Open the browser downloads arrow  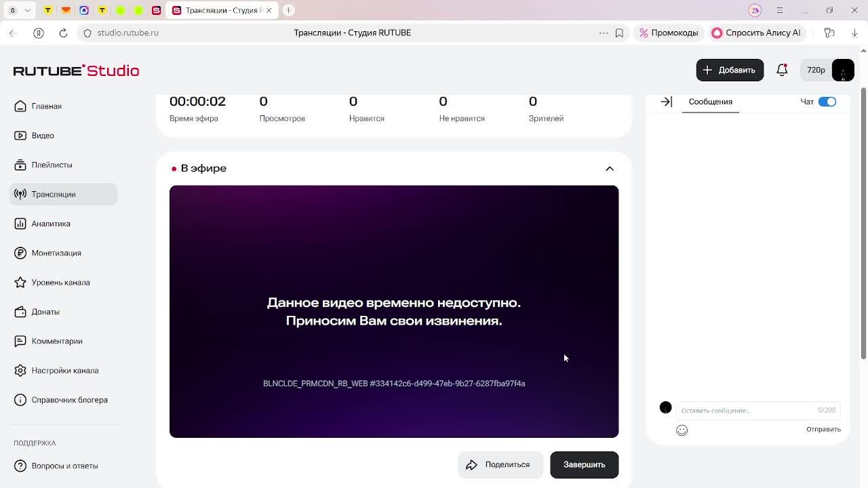click(854, 33)
